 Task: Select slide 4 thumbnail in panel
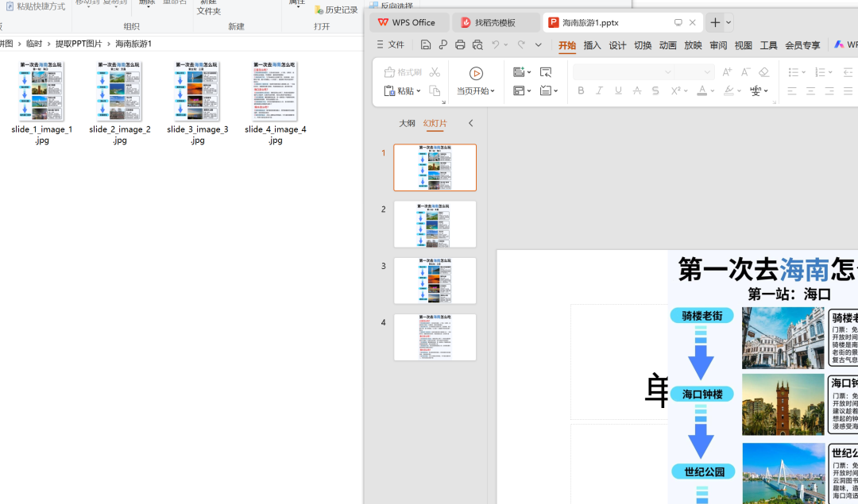point(435,337)
